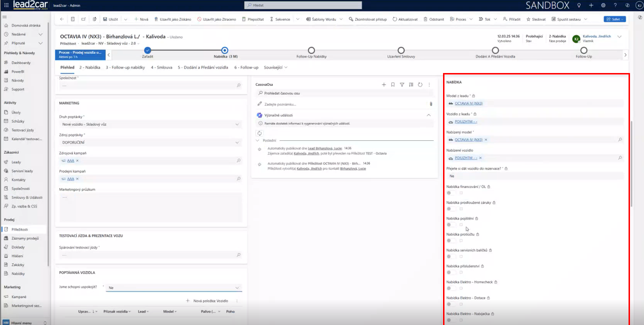The width and height of the screenshot is (644, 325).
Task: Click Uzavřít jako Získáno button
Action: 172,19
